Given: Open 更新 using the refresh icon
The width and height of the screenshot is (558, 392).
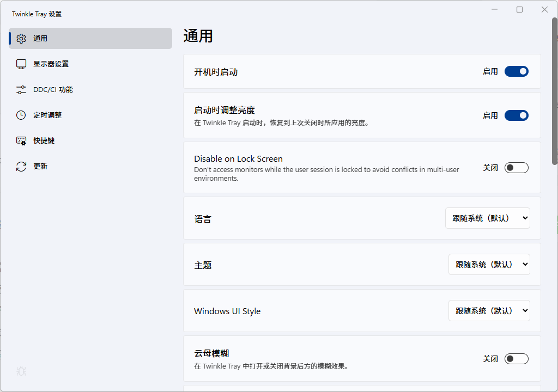Looking at the screenshot, I should pos(21,166).
